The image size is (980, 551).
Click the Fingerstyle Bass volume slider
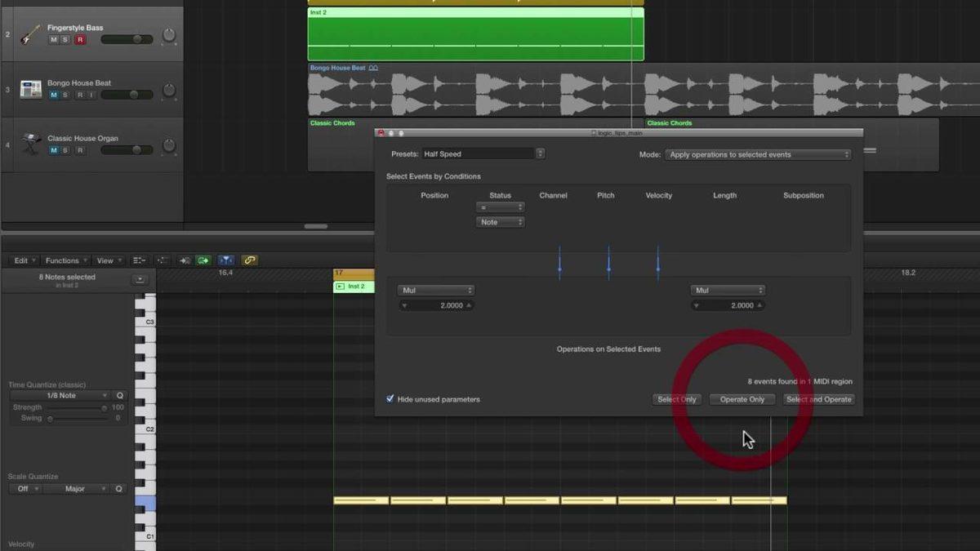(x=127, y=39)
